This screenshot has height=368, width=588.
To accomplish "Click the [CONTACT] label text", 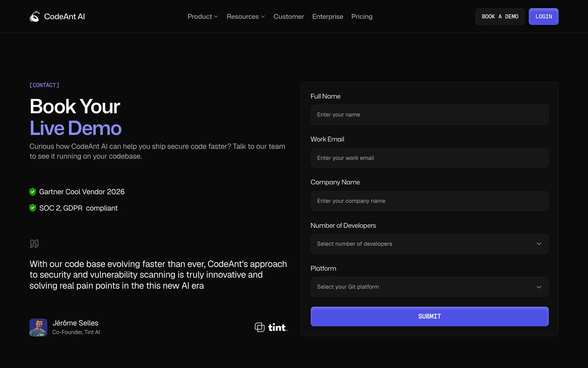I will (44, 85).
